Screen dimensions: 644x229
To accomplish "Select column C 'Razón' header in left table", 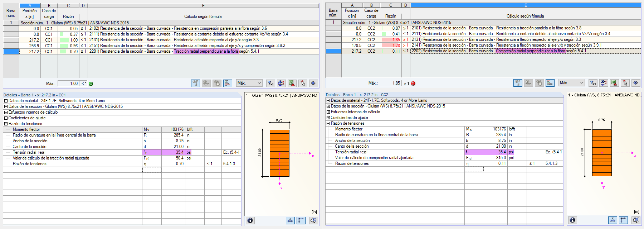I will click(68, 6).
